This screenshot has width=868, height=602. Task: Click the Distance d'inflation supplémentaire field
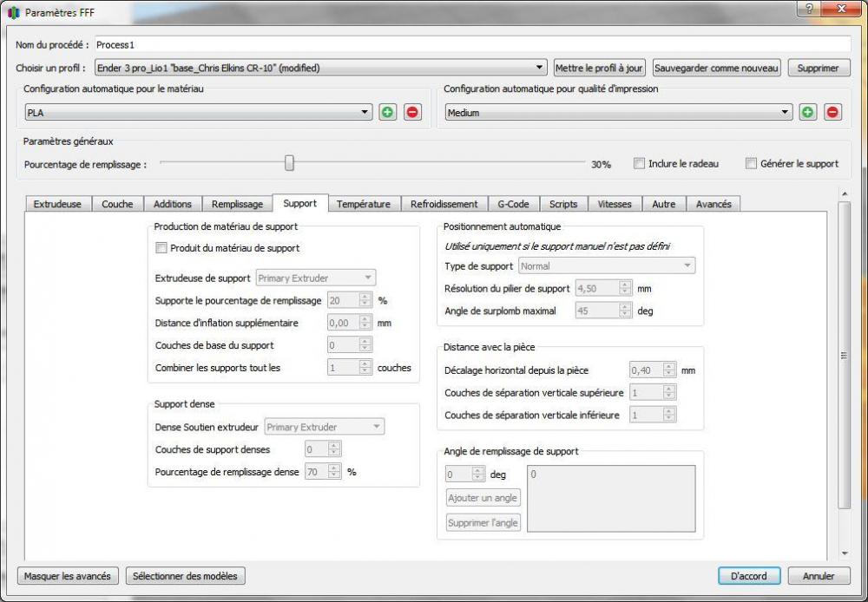(349, 323)
